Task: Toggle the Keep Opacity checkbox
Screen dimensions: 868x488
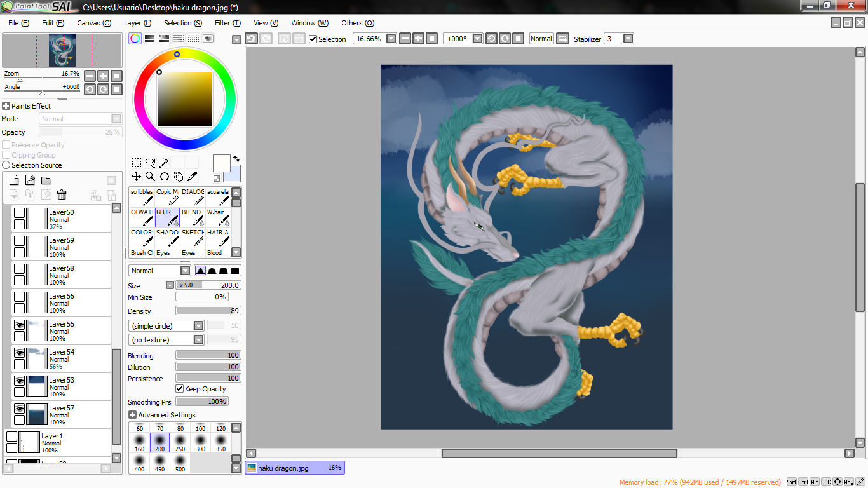Action: pyautogui.click(x=179, y=389)
